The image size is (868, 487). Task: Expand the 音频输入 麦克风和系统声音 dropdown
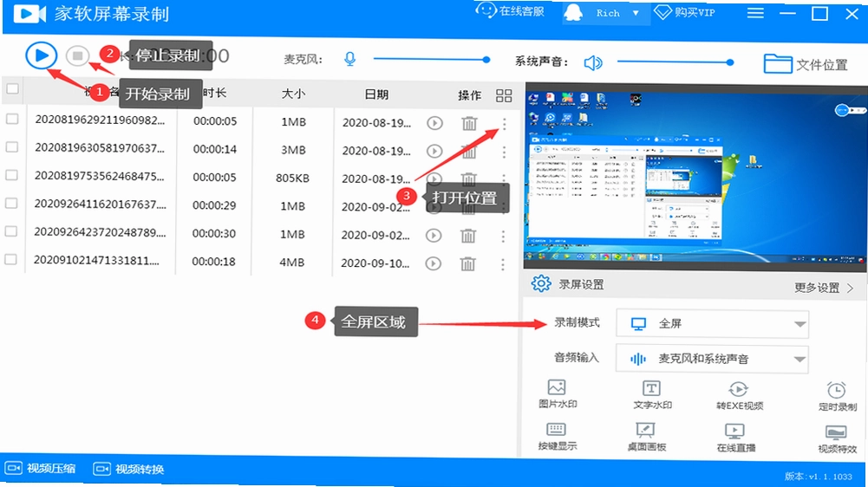(x=712, y=359)
